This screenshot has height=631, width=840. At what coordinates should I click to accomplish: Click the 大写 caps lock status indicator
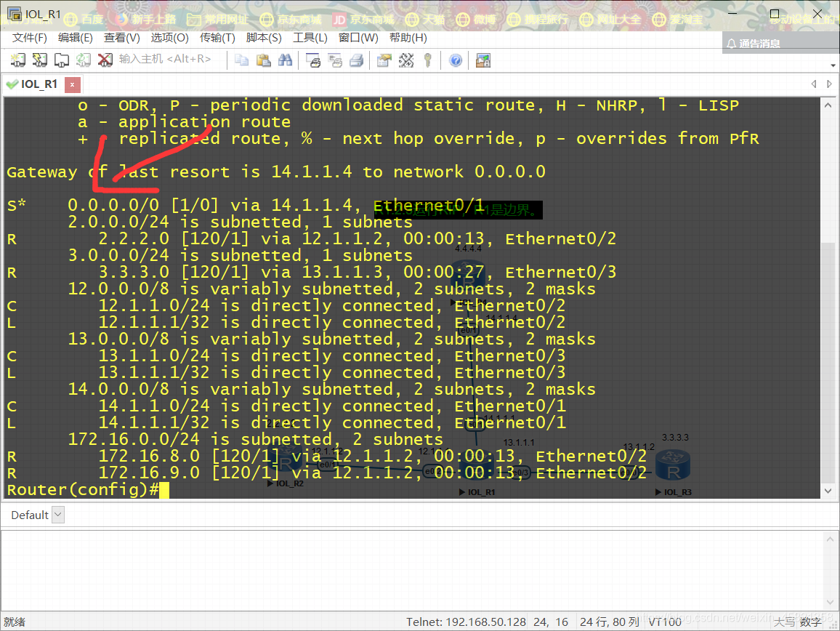[x=784, y=622]
